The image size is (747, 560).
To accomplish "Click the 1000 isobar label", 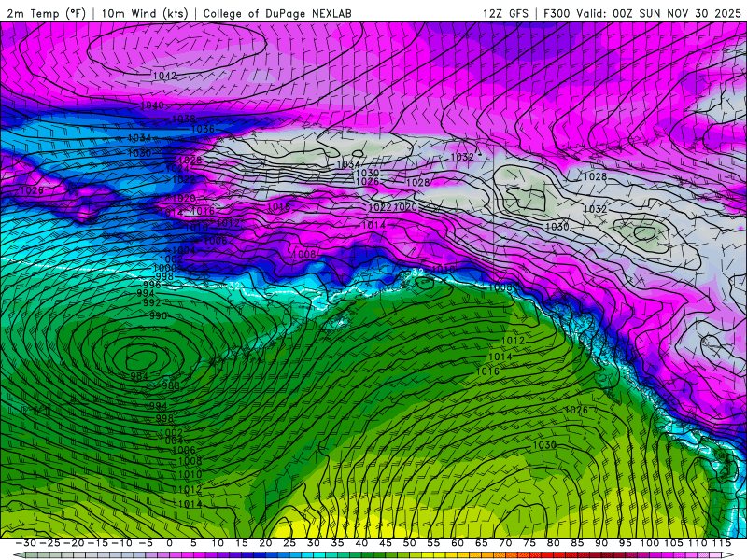I will click(x=164, y=268).
